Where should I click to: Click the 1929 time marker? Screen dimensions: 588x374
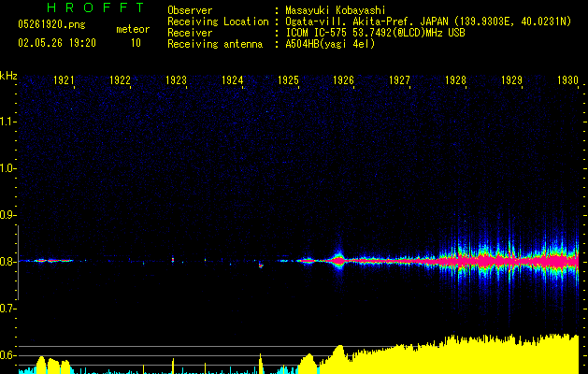[x=511, y=80]
